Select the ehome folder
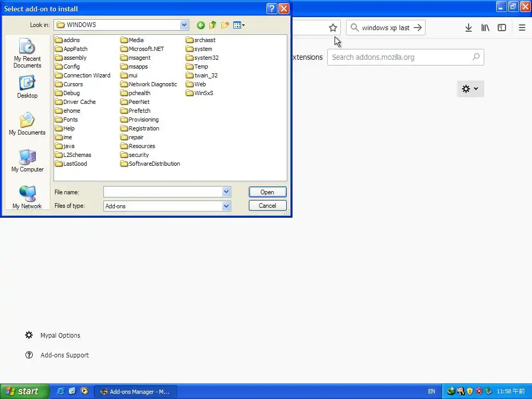 [x=68, y=111]
